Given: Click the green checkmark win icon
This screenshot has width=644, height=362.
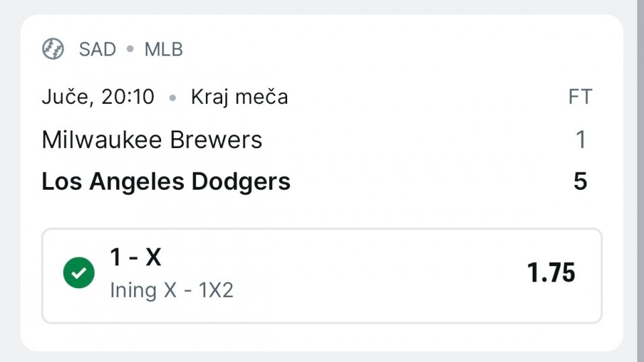Looking at the screenshot, I should tap(79, 273).
